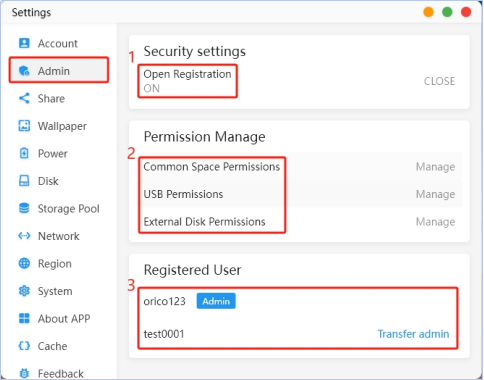Select user orico123 in Registered User
This screenshot has width=484, height=380.
coord(164,301)
